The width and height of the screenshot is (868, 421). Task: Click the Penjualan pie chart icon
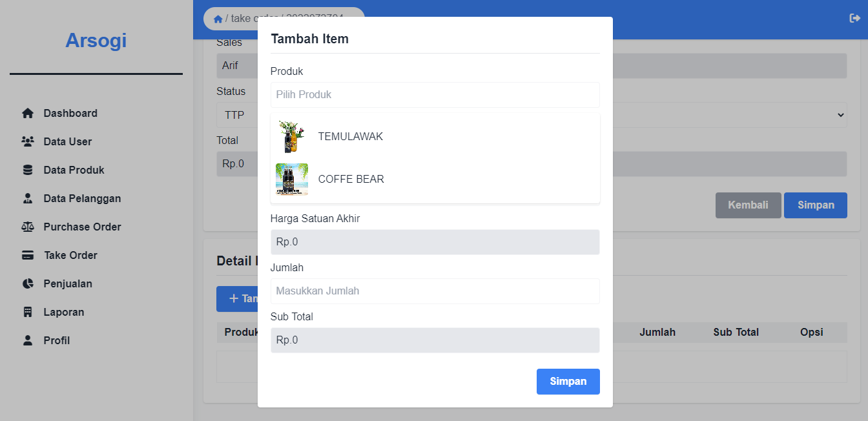click(28, 284)
